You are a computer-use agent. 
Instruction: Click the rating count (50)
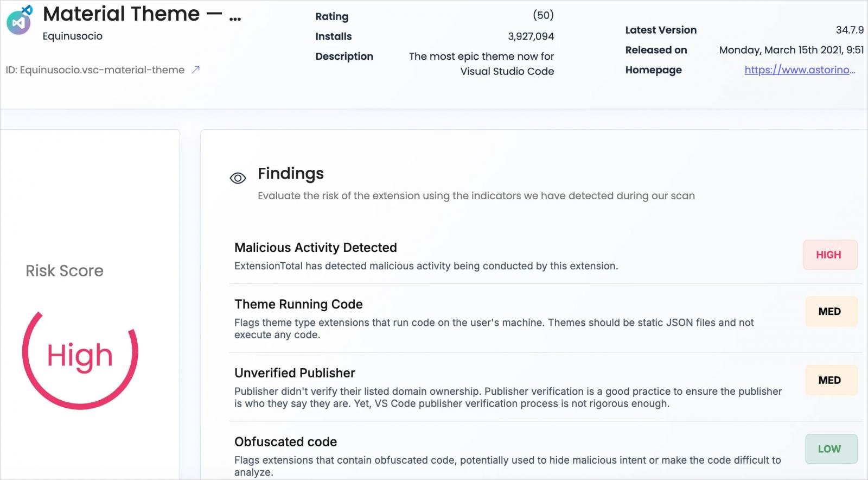[x=543, y=15]
